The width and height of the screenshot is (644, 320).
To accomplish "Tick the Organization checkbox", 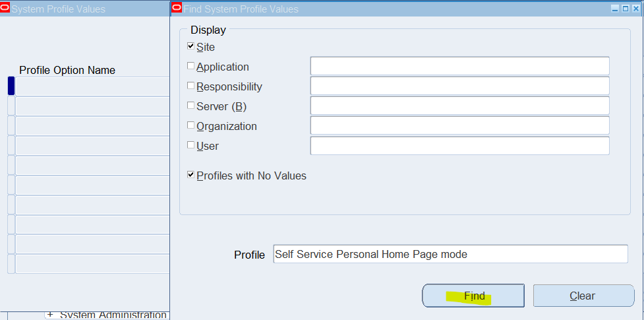I will (190, 125).
